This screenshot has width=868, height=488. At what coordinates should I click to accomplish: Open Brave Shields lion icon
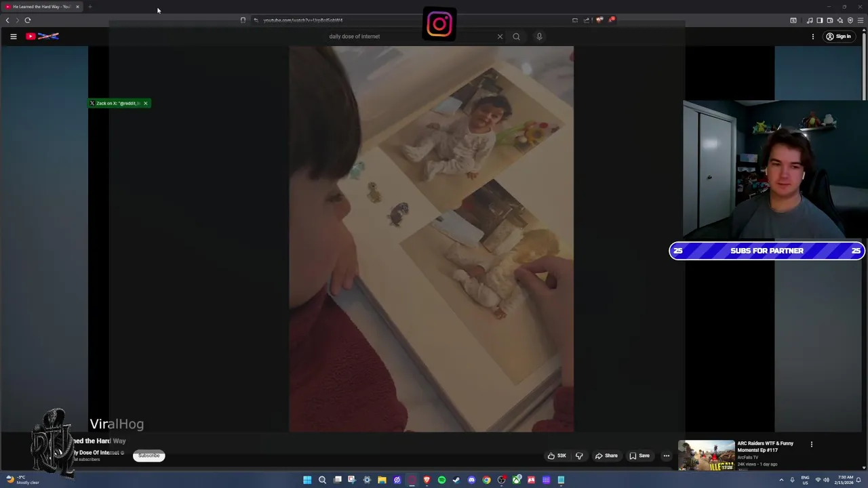(x=599, y=20)
